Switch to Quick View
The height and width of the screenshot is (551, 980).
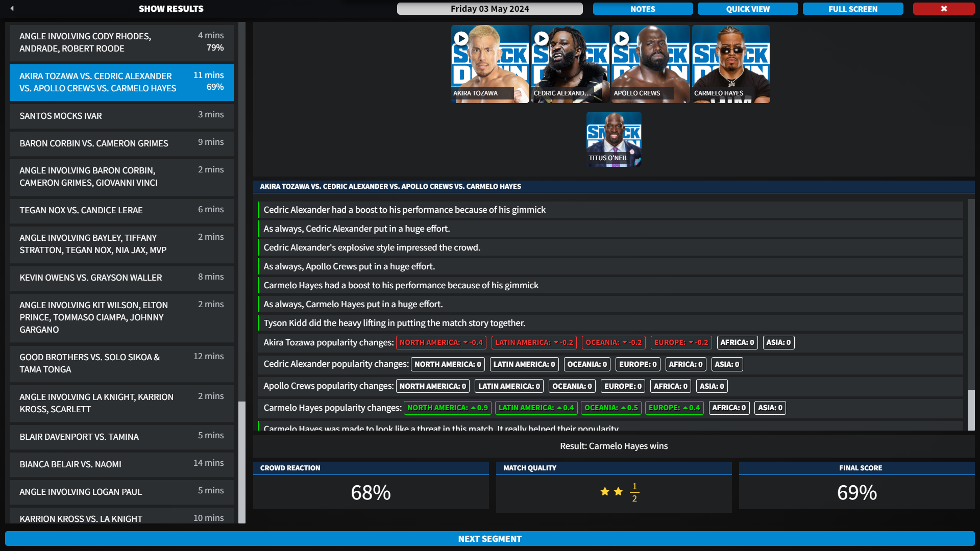point(748,9)
